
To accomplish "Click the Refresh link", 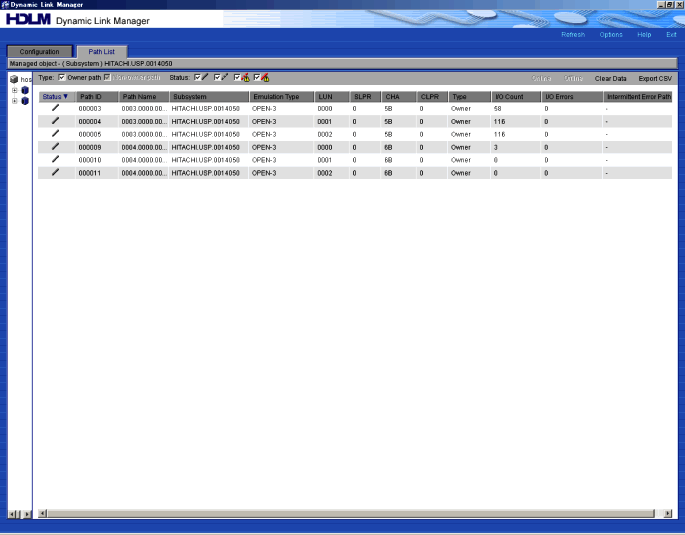I will (x=573, y=35).
